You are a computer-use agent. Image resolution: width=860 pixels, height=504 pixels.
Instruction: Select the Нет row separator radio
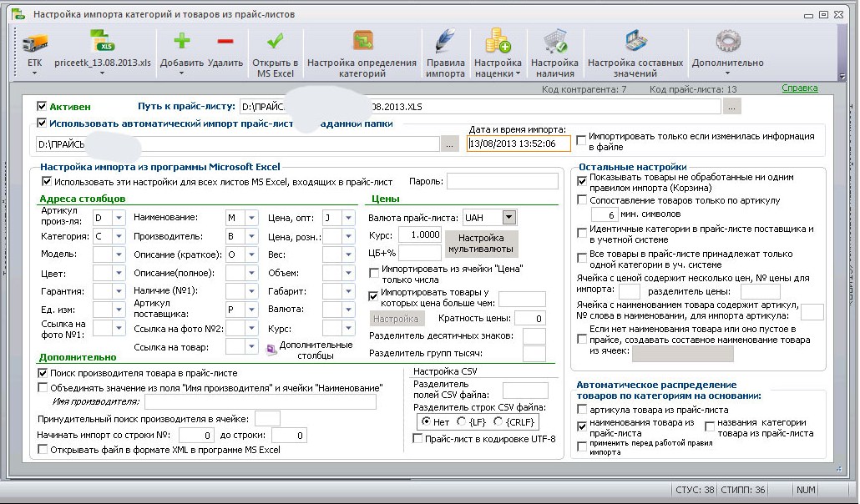click(426, 421)
